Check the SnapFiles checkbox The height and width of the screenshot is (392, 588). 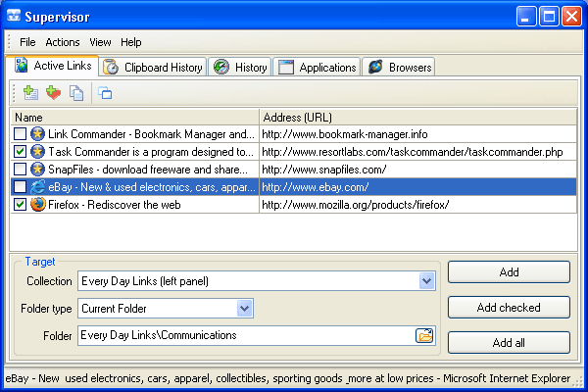tap(20, 170)
